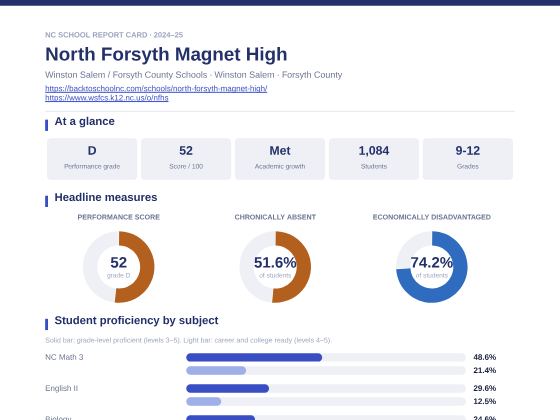Click the 'NC SCHOOL REPORT CARD · 2024–25' header text
The image size is (560, 420).
[114, 35]
